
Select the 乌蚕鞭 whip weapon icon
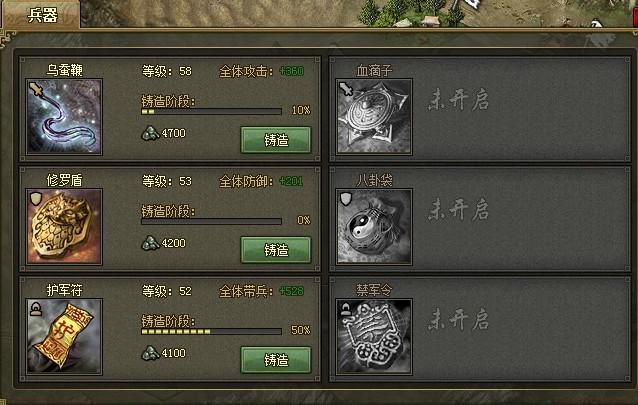pos(64,116)
